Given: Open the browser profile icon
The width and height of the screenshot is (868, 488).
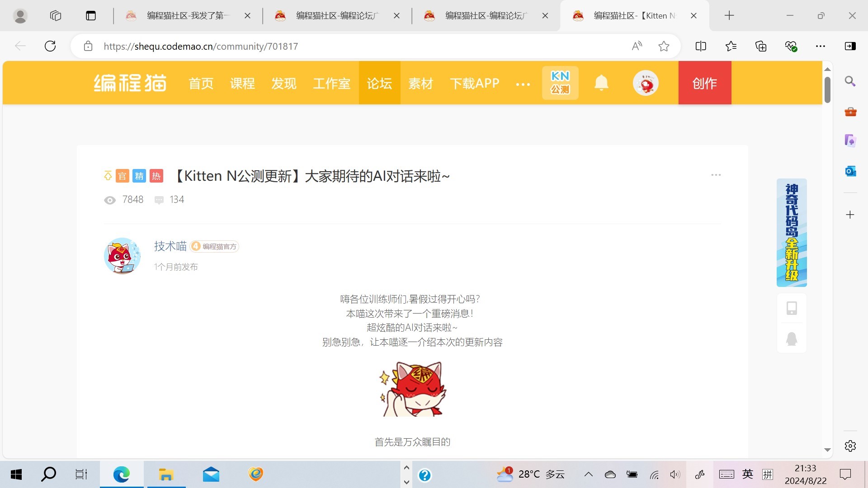Looking at the screenshot, I should 20,16.
